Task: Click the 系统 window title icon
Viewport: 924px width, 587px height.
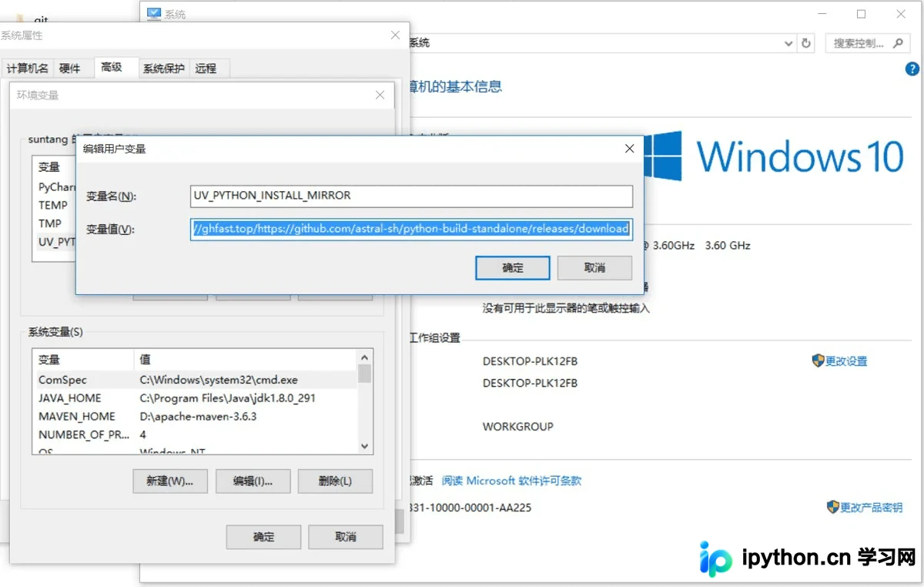Action: pyautogui.click(x=153, y=14)
